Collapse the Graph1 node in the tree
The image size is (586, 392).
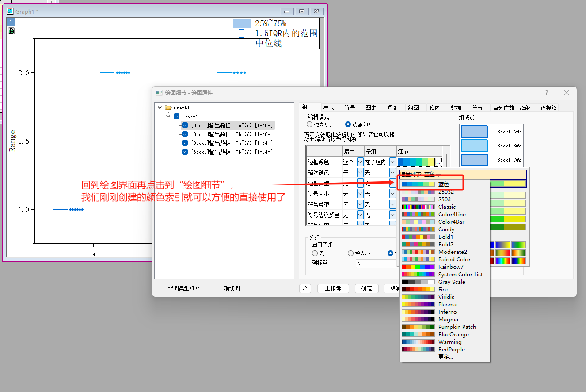[160, 107]
